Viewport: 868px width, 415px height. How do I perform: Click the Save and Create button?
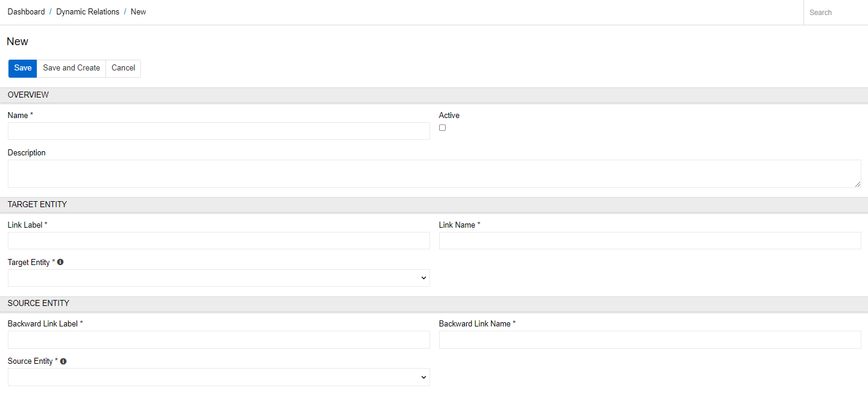pyautogui.click(x=72, y=68)
